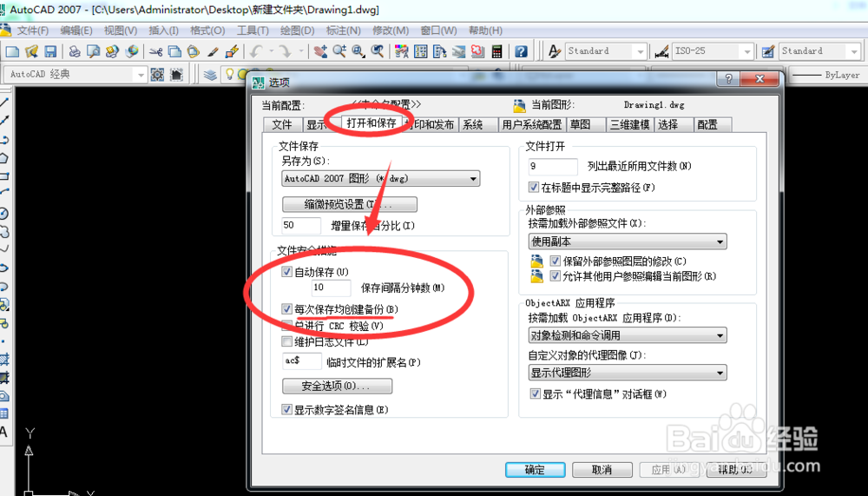868x496 pixels.
Task: Open the Tool Palettes window icon
Action: [x=439, y=51]
